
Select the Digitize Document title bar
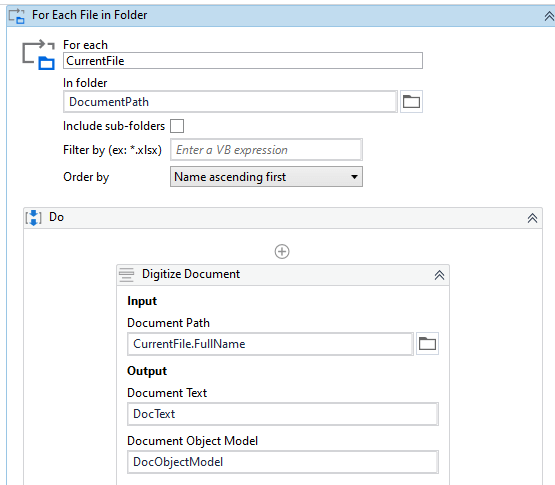283,275
